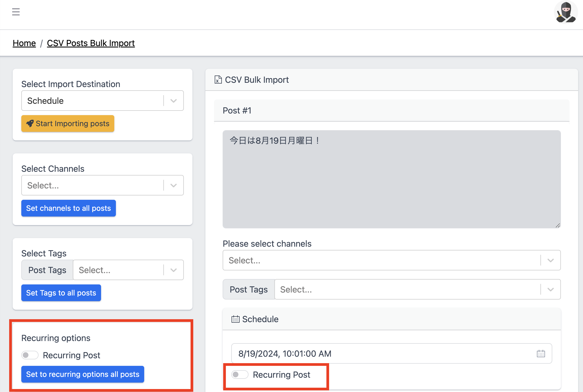Viewport: 583px width, 392px height.
Task: Click Set channels to all posts button
Action: pyautogui.click(x=68, y=208)
